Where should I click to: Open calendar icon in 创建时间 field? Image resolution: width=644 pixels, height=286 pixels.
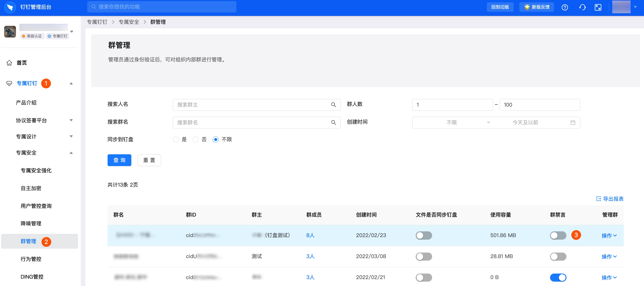pos(573,122)
